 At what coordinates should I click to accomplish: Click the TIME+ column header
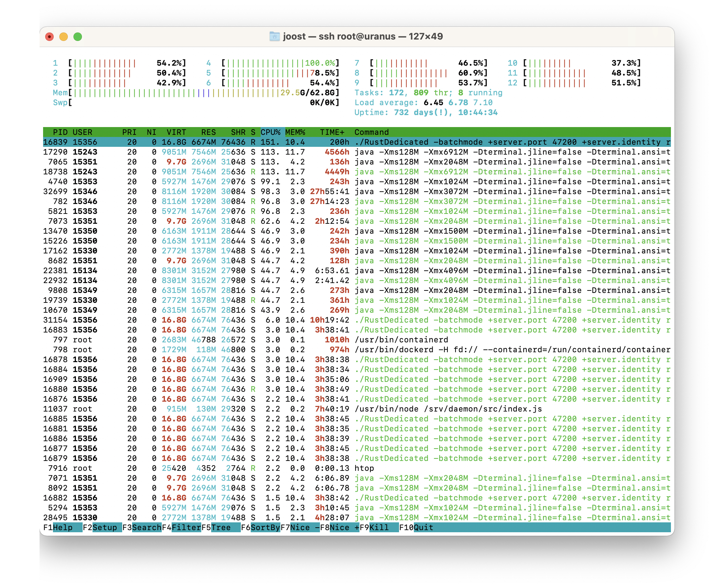point(332,132)
